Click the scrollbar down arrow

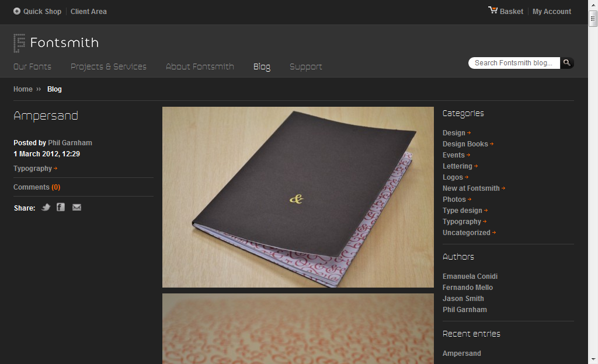(593, 359)
